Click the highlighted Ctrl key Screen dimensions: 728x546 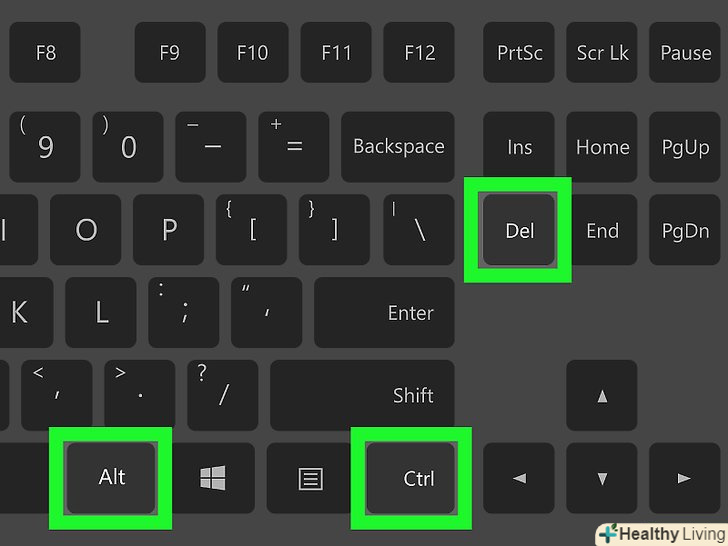pyautogui.click(x=410, y=478)
